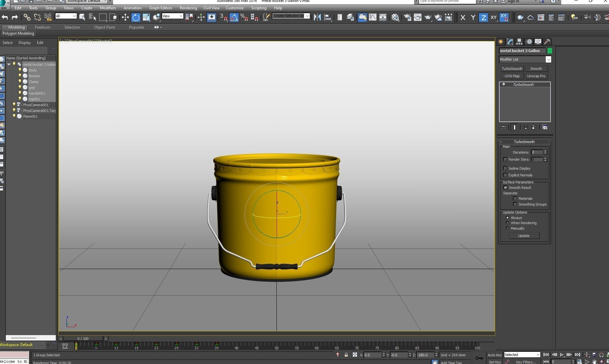Click the Undo arrow in main toolbar
The width and height of the screenshot is (609, 364).
4,17
